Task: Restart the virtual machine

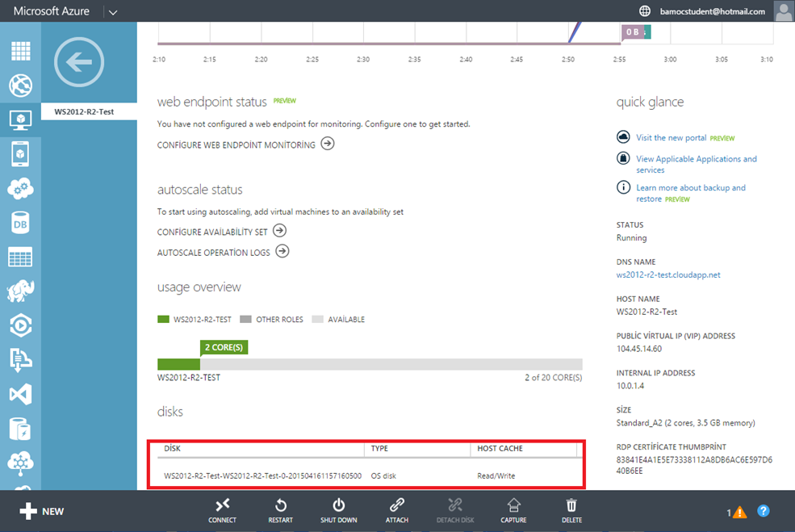Action: tap(280, 511)
